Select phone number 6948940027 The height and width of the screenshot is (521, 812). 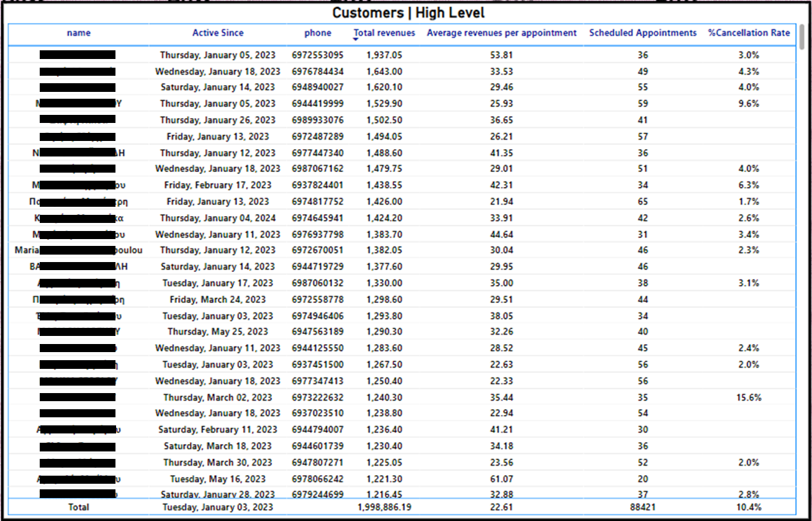[317, 88]
